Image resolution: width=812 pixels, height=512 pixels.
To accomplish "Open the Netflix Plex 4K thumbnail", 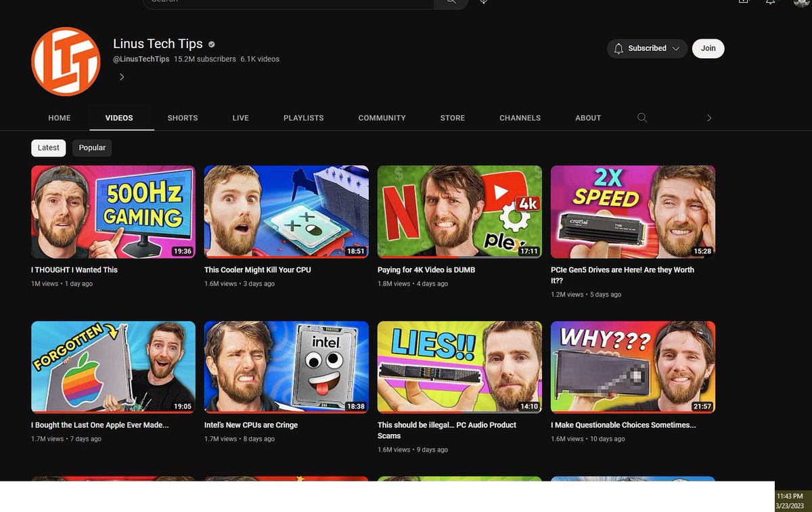I will (459, 212).
